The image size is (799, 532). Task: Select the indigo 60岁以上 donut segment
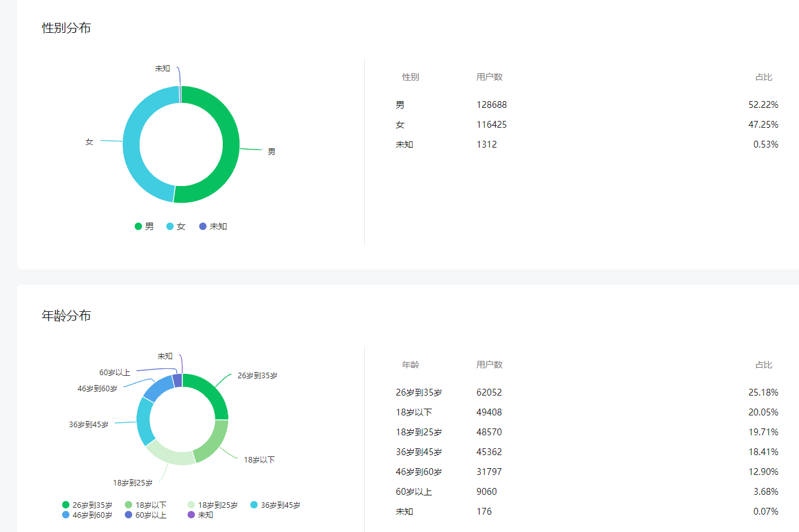177,380
